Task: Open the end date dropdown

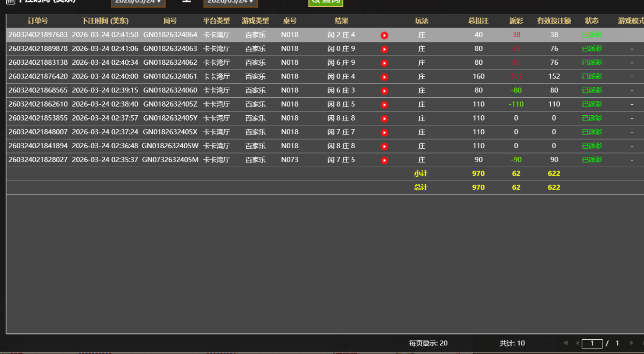Action: coord(232,3)
